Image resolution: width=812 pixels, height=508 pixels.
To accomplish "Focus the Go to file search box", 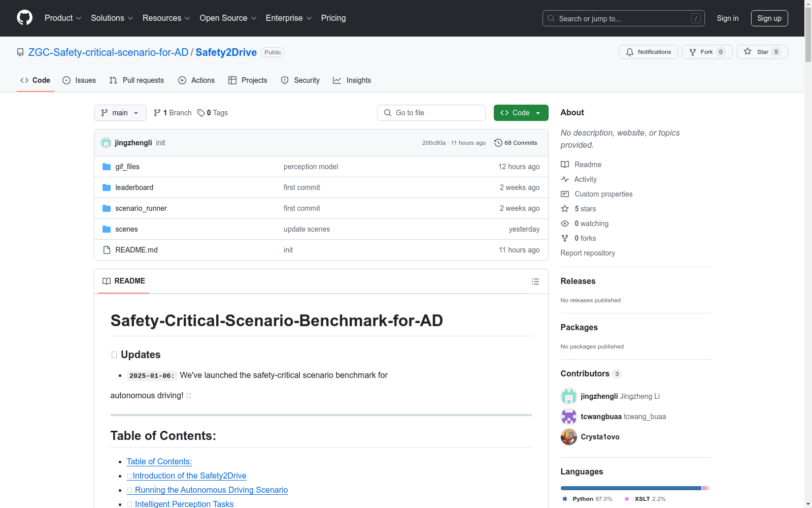I will click(431, 113).
